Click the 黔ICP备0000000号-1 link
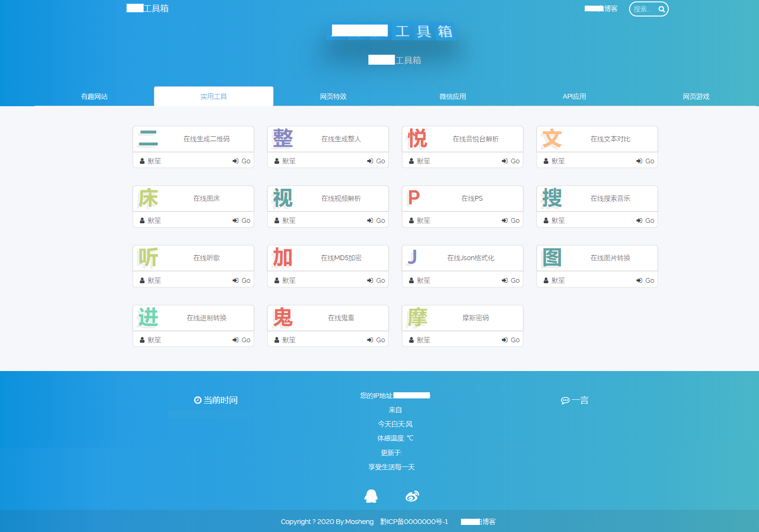 click(x=414, y=522)
